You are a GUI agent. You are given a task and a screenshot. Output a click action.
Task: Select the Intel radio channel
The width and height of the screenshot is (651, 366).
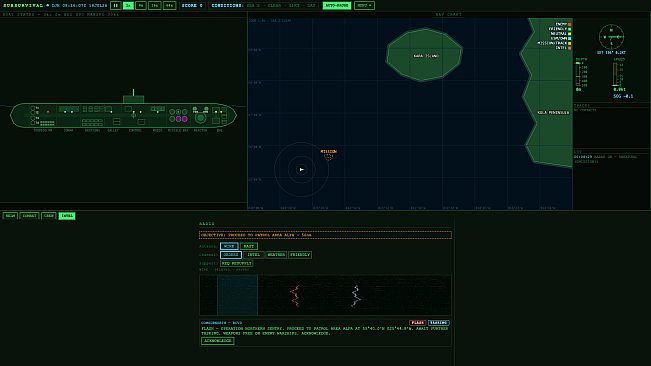click(253, 255)
